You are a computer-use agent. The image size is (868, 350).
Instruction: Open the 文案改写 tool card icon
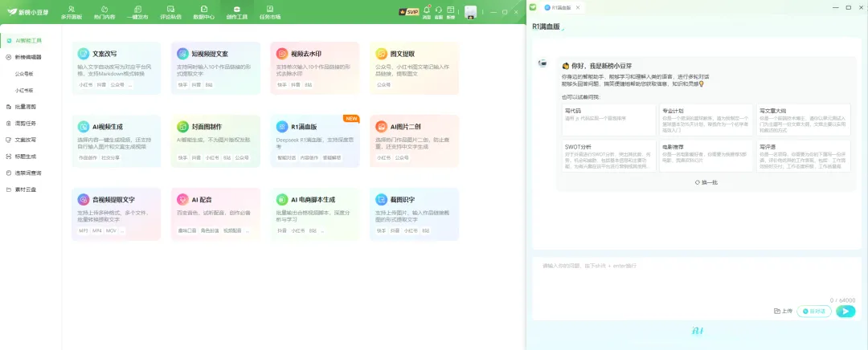tap(84, 54)
